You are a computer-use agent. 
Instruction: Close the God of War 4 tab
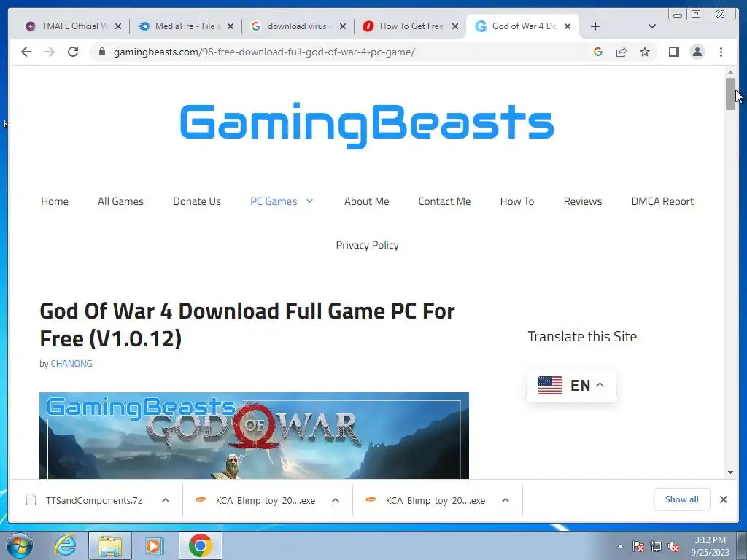[x=568, y=26]
